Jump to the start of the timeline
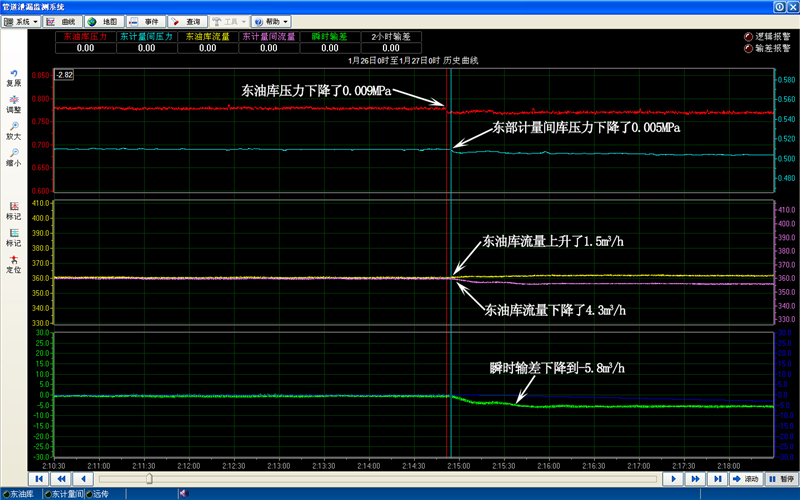Screen dimensions: 800x500 pyautogui.click(x=39, y=479)
